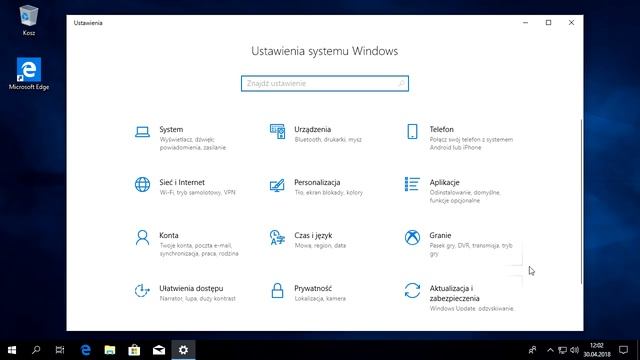This screenshot has width=640, height=360.
Task: Click 'Tło, ekran blokady, kolory' description
Action: 329,193
